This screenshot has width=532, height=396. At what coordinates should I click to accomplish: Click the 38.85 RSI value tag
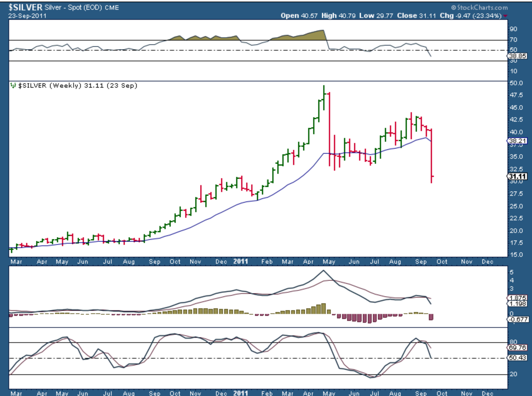point(518,56)
